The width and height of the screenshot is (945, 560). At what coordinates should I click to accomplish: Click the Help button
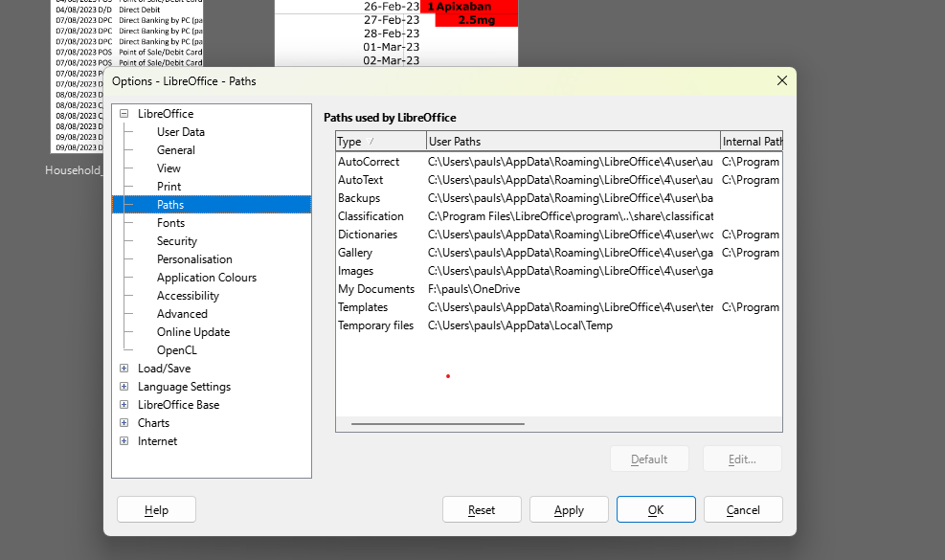pos(156,510)
